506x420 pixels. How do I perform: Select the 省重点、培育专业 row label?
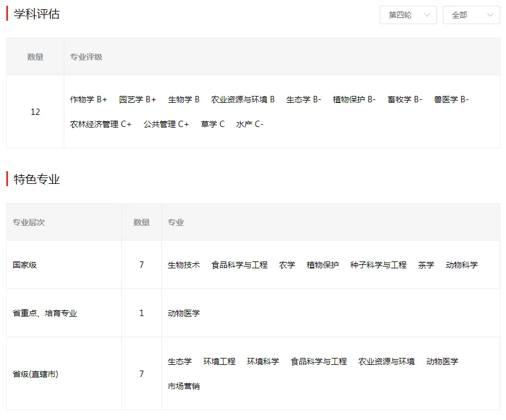pos(45,313)
